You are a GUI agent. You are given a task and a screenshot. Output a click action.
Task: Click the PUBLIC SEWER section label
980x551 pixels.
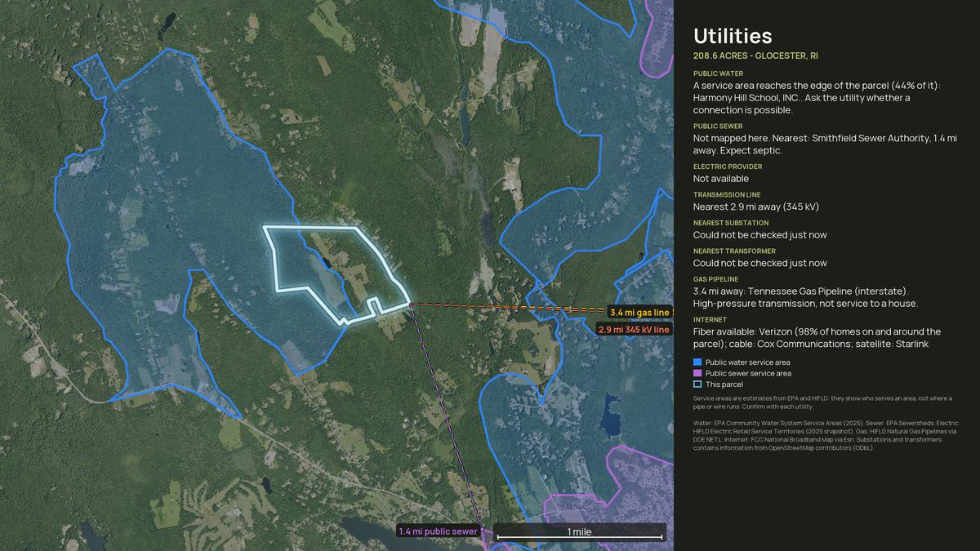[718, 127]
